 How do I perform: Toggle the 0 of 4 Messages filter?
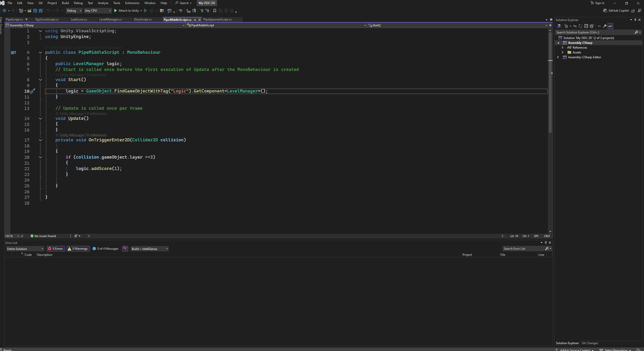click(105, 249)
